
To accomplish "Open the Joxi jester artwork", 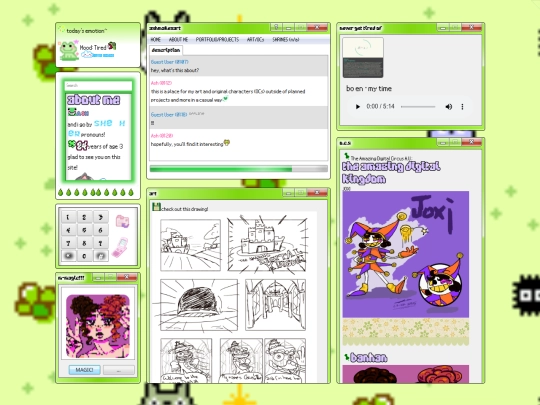I will (406, 254).
